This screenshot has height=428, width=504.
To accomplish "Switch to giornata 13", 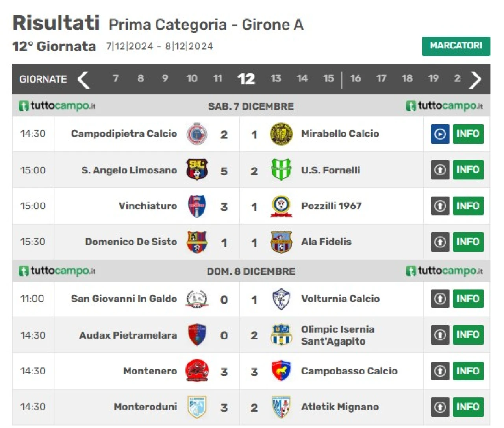I will click(x=276, y=79).
